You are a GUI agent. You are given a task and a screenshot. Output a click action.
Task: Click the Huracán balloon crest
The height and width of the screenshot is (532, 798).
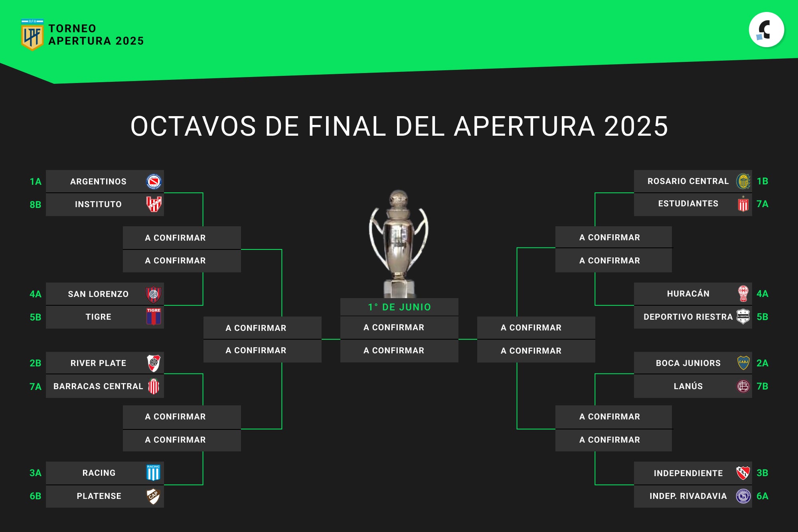click(x=743, y=294)
